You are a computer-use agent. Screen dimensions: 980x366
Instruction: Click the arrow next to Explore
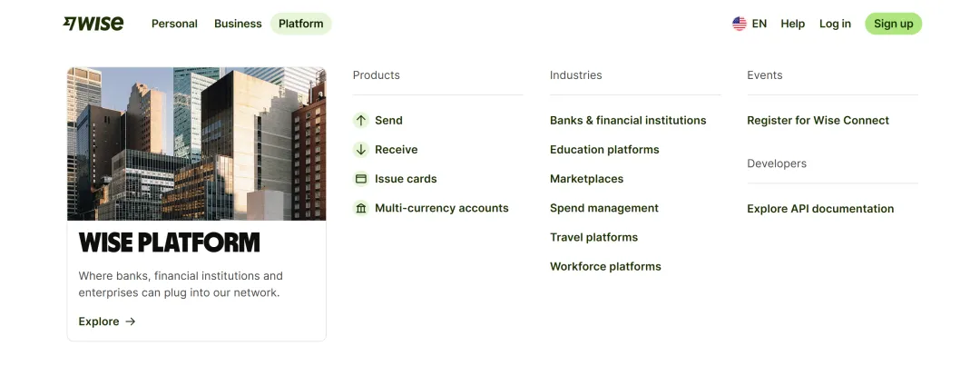130,321
